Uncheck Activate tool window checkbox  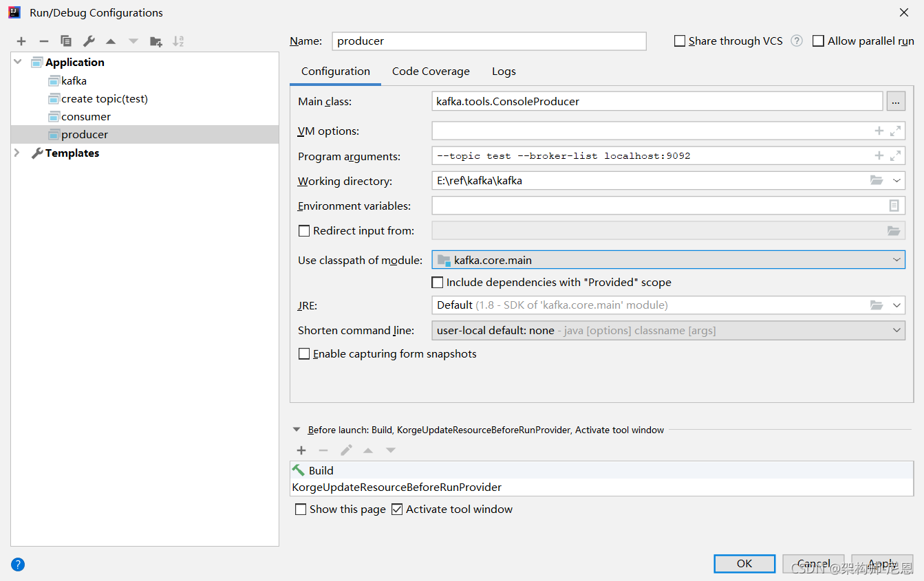pos(397,509)
